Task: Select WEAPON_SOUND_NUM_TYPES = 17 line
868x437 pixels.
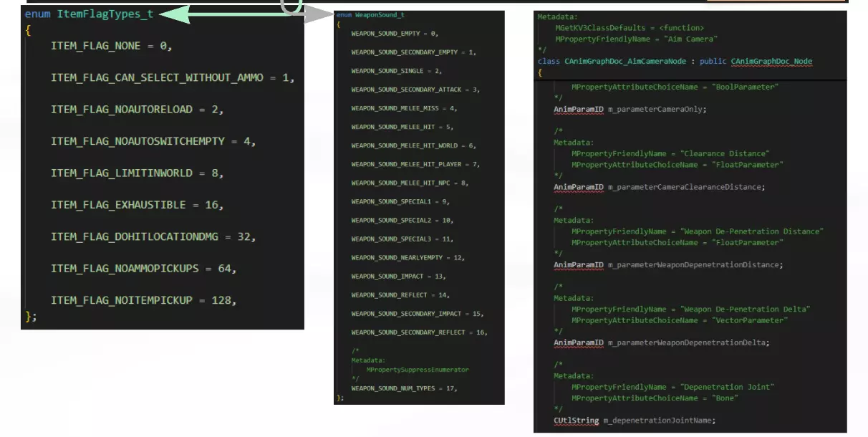Action: coord(404,388)
